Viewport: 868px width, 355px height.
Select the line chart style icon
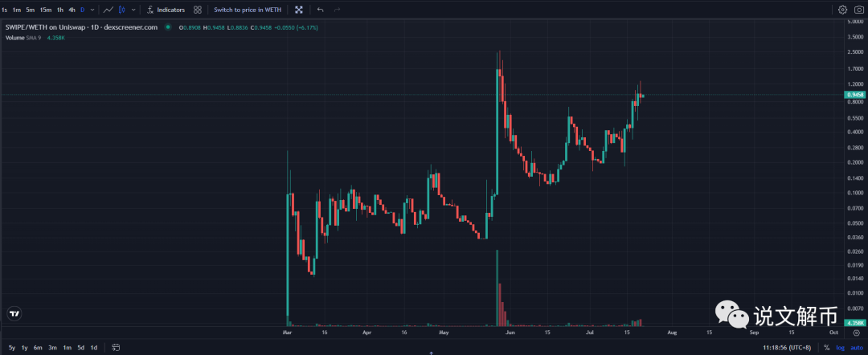(108, 10)
